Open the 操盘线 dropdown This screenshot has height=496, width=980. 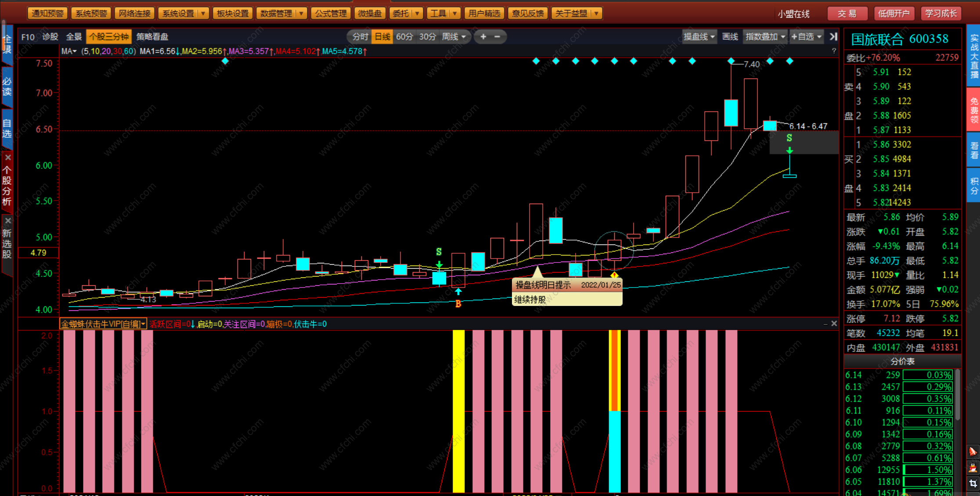(x=699, y=37)
